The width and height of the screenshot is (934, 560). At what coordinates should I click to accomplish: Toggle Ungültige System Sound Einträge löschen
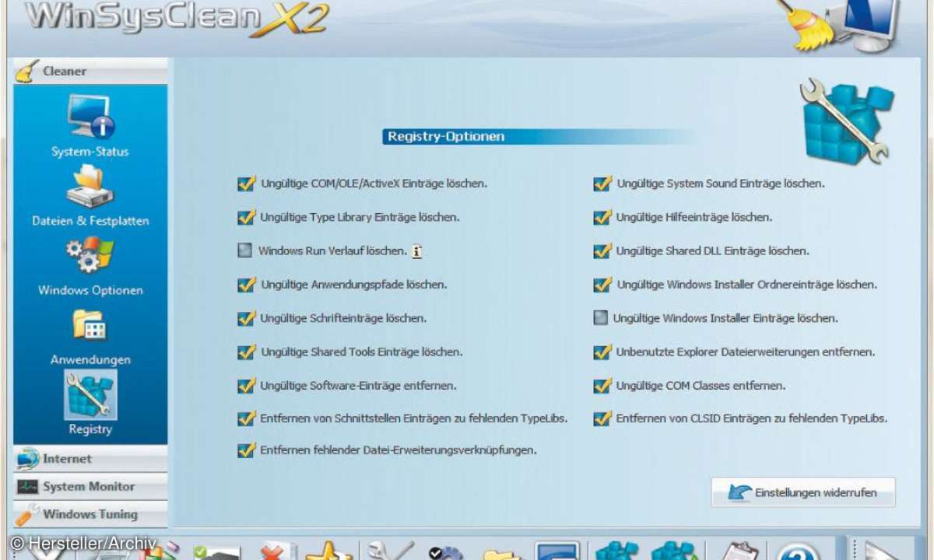point(602,184)
